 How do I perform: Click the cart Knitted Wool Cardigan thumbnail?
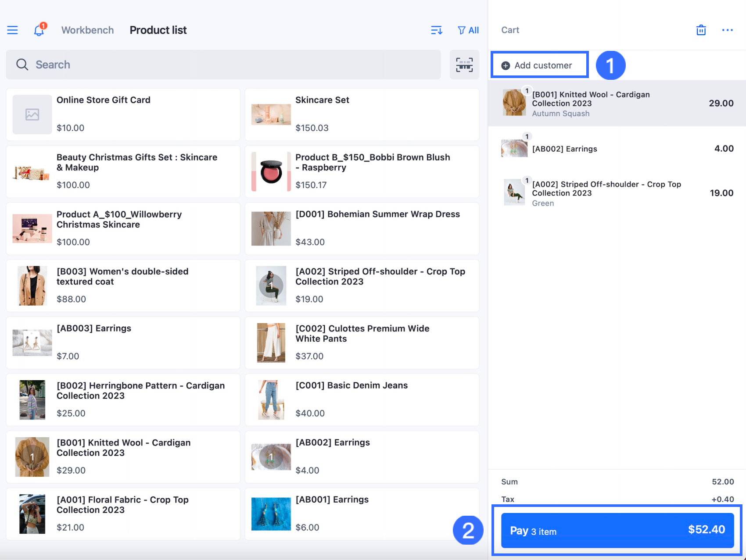(x=514, y=103)
